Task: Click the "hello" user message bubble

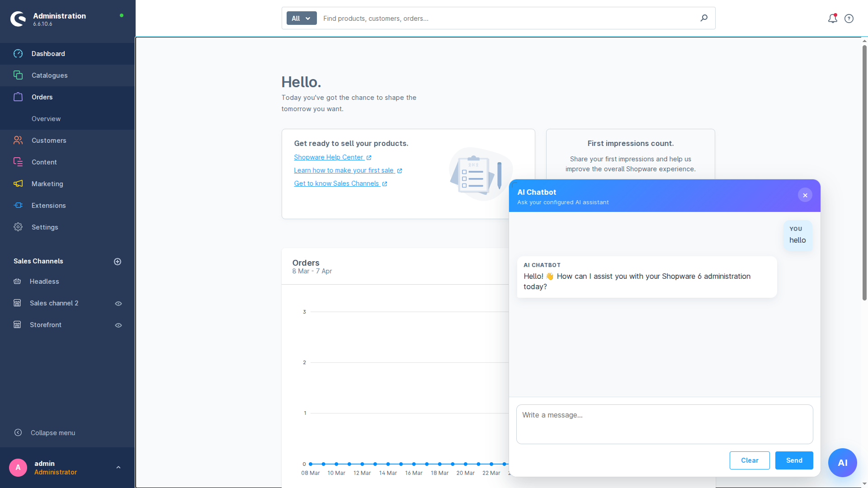Action: [798, 235]
